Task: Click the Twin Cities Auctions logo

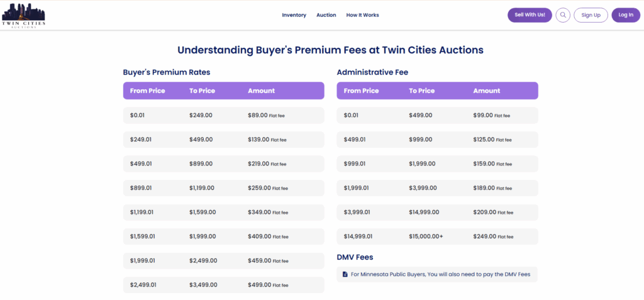Action: click(x=23, y=15)
